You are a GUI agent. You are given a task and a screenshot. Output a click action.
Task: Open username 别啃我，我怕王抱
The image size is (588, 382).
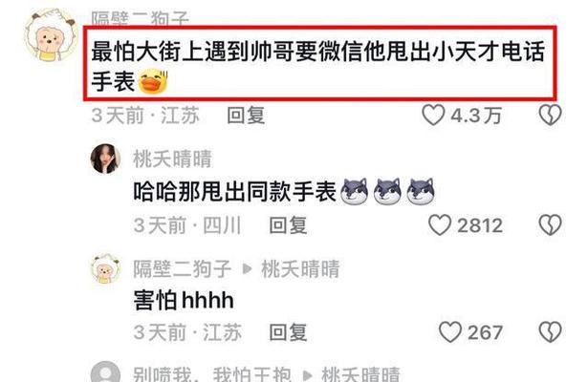(x=212, y=373)
